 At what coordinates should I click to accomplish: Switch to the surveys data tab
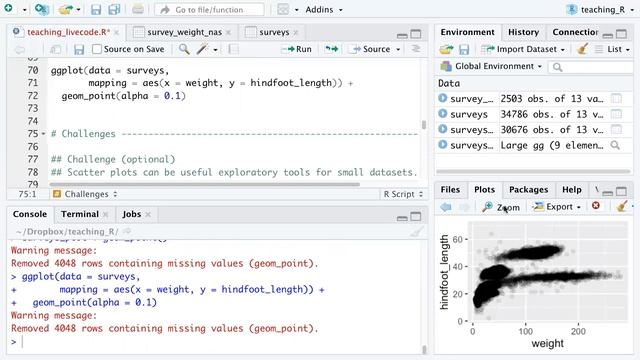(274, 32)
